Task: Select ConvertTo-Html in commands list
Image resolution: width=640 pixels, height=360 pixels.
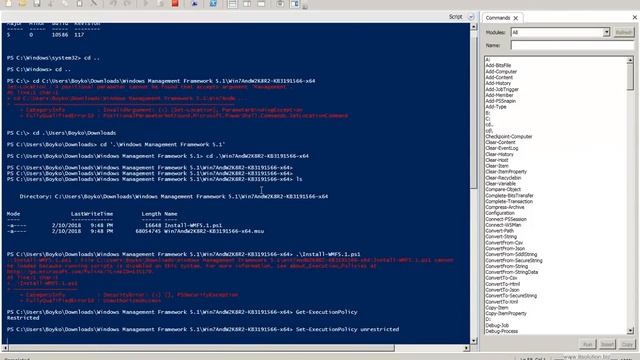Action: (x=502, y=284)
